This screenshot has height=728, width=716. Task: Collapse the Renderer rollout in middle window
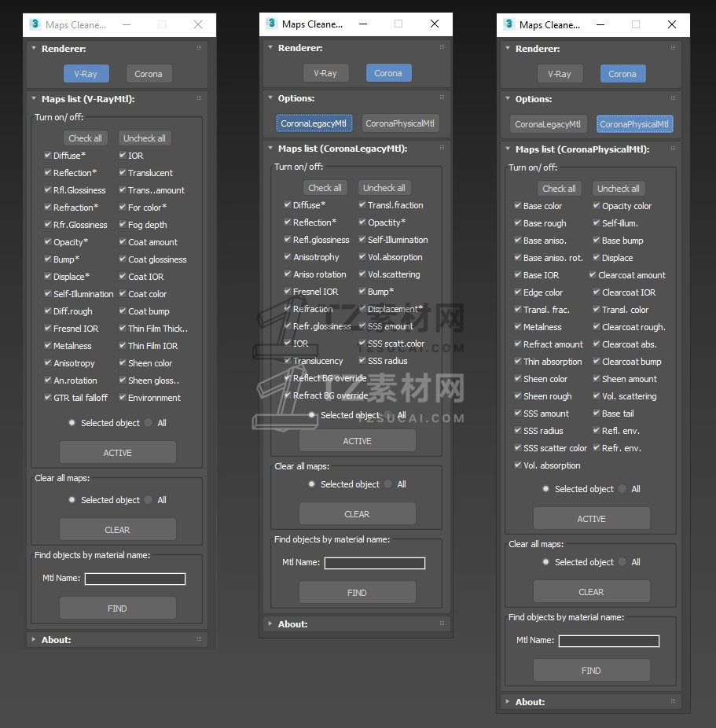pyautogui.click(x=270, y=47)
